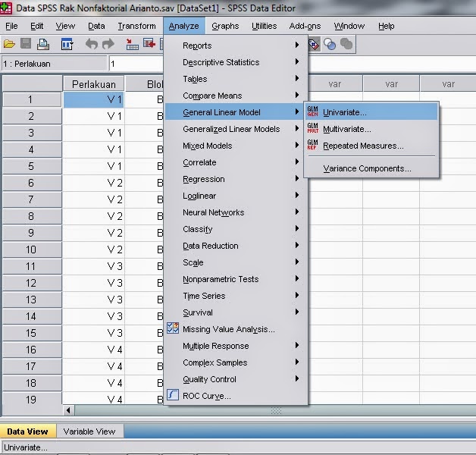This screenshot has width=476, height=455.
Task: Open Multiple Response submenu
Action: click(x=236, y=346)
